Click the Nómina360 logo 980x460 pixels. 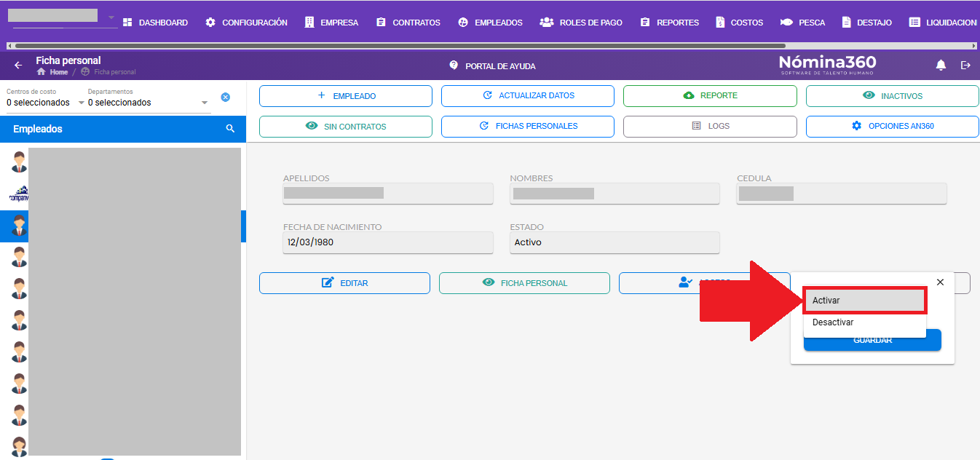(827, 65)
